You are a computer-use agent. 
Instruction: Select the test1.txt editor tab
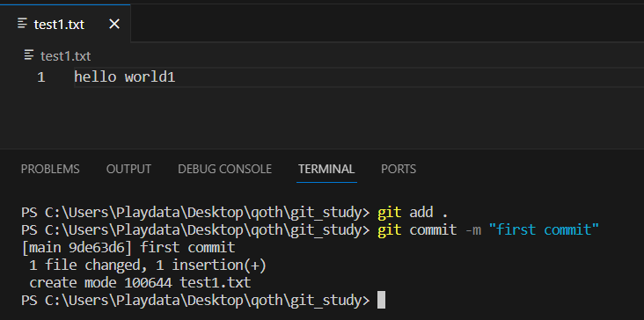coord(65,24)
